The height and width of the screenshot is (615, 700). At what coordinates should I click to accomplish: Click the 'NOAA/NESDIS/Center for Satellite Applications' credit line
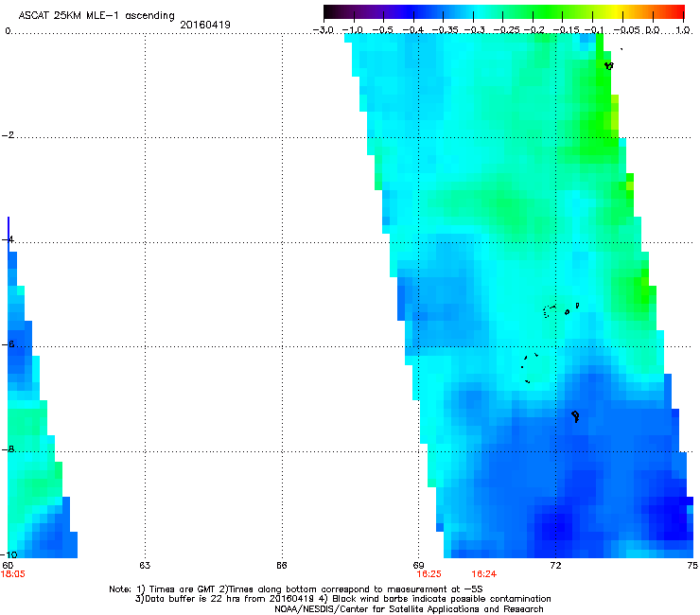tap(409, 609)
